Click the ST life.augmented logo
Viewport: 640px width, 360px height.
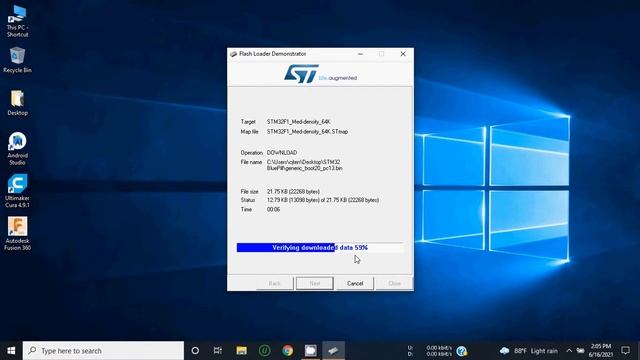coord(320,74)
